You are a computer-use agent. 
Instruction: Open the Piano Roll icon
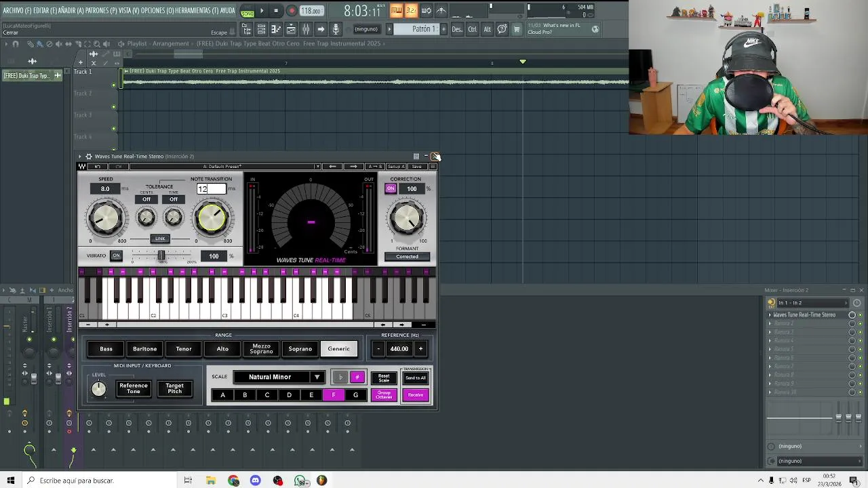[x=276, y=29]
